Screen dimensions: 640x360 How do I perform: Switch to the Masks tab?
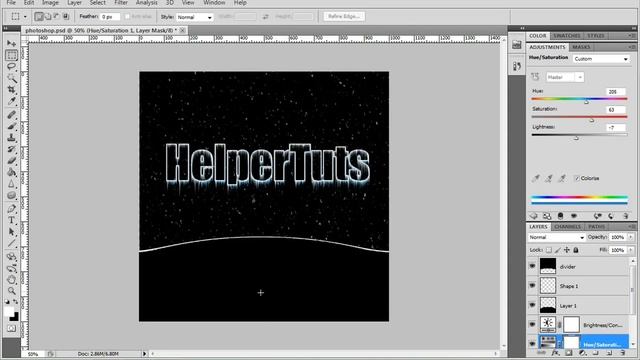click(x=581, y=47)
